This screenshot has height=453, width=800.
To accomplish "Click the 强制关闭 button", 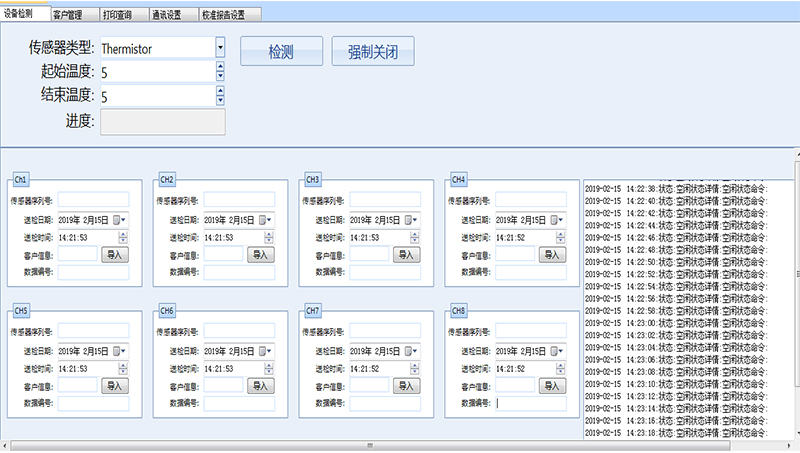I will 373,51.
